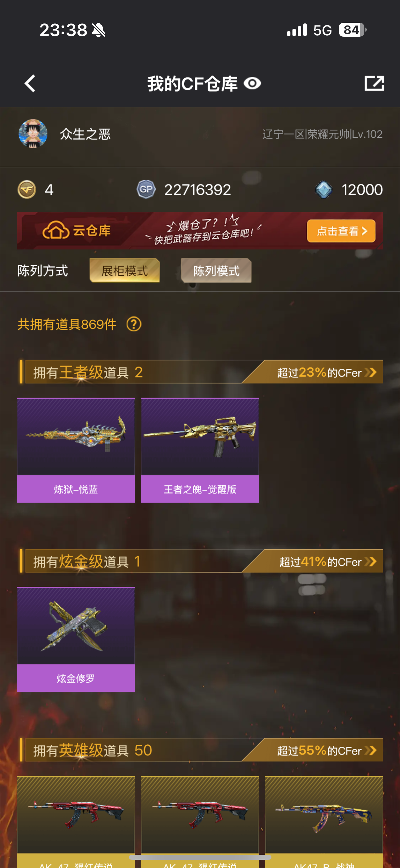Screen dimensions: 400x868
Task: Expand 王者级道具 ranking arrow 超过23%
Action: (370, 373)
